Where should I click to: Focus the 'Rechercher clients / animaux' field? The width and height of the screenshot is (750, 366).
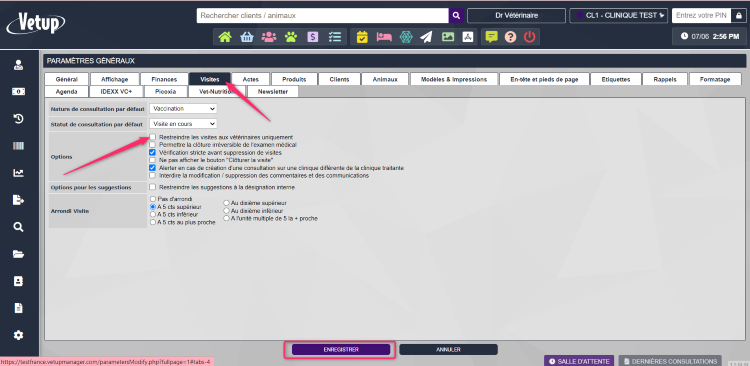(323, 15)
